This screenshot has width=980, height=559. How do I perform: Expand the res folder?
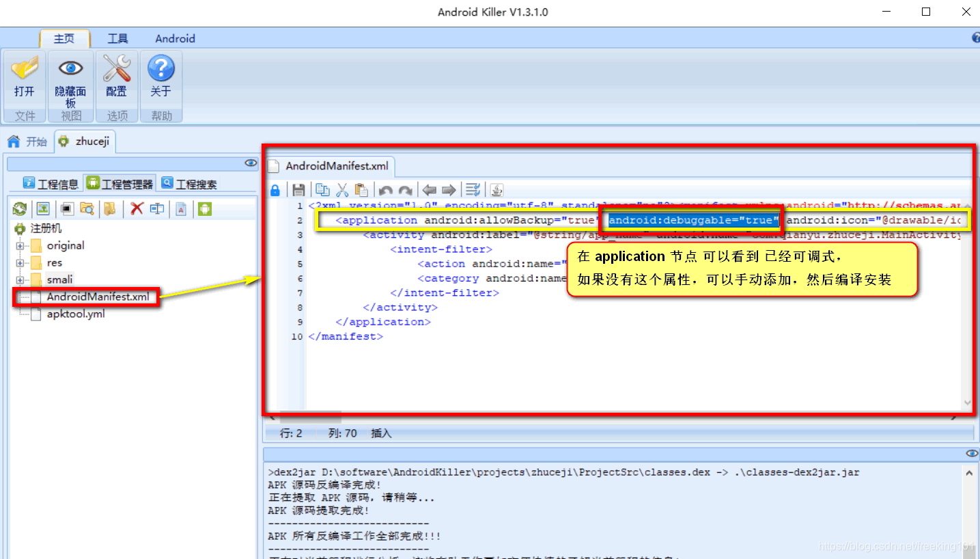click(21, 262)
